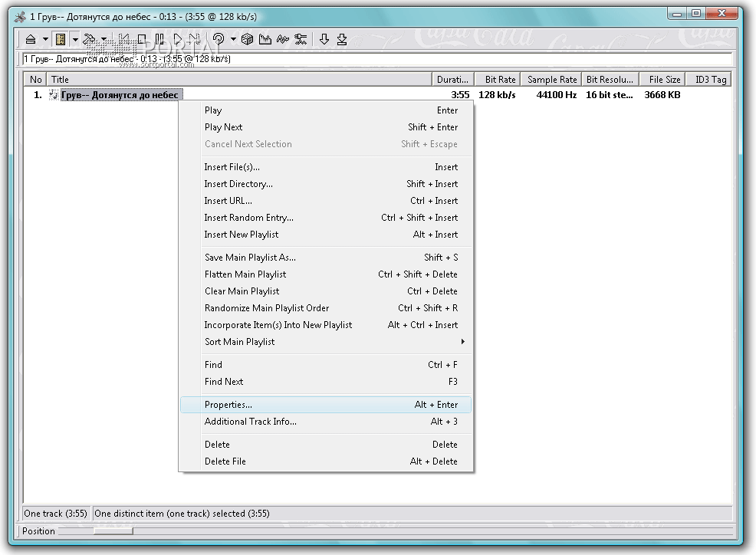Click the play button in toolbar
The image size is (756, 555).
(x=177, y=39)
